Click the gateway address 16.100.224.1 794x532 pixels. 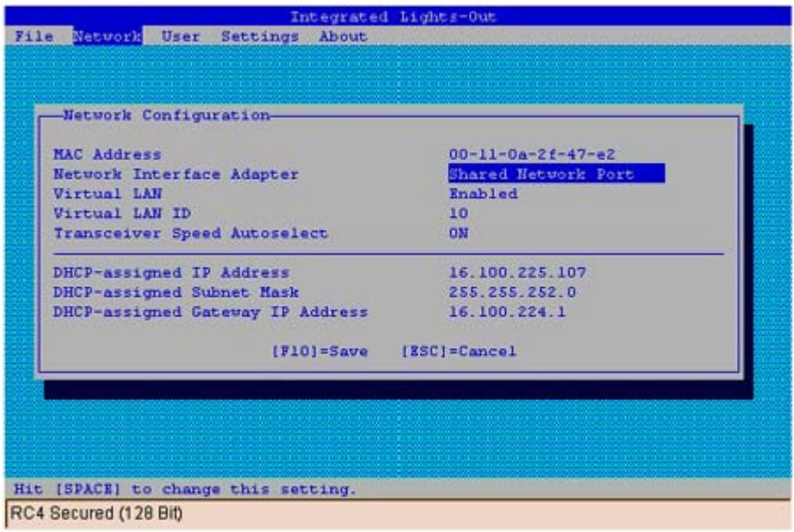[508, 312]
